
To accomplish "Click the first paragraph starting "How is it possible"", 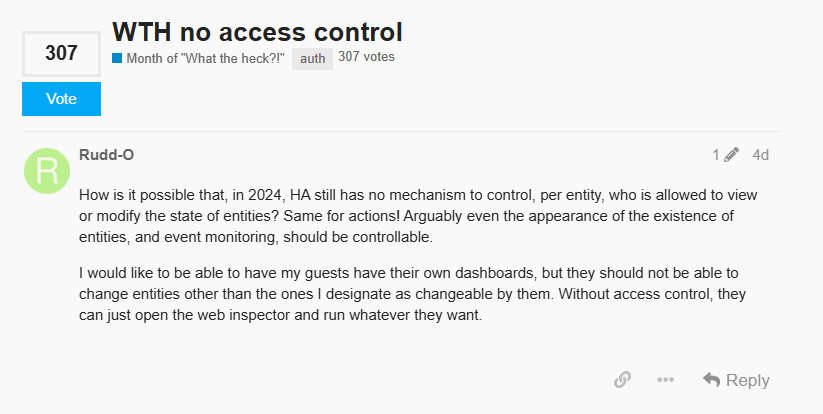I will click(x=418, y=216).
